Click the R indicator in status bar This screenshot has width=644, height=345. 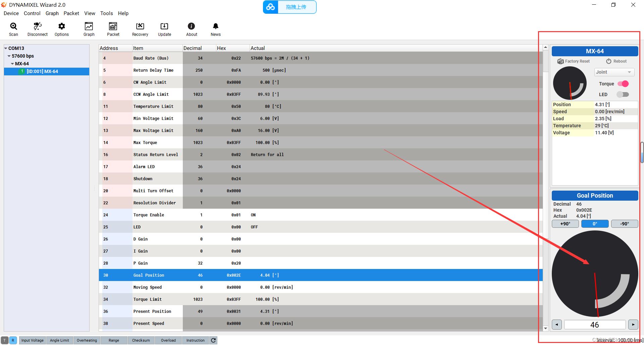(13, 340)
